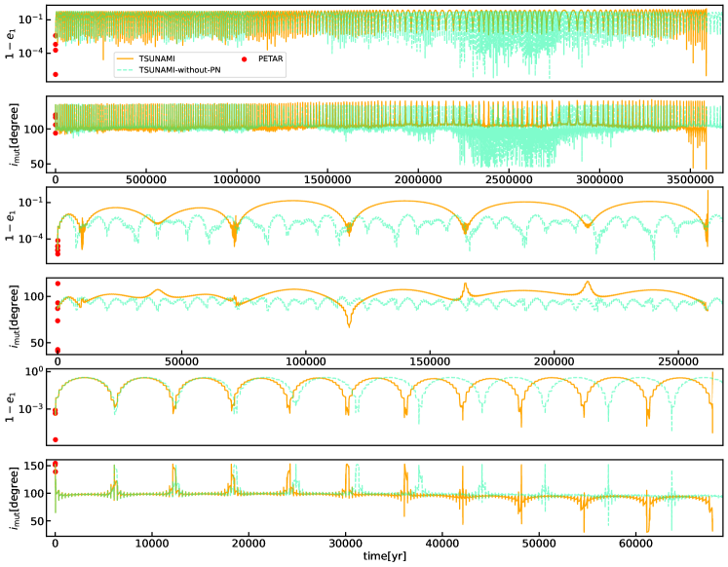Click the 10⁰ y-axis tick label

tap(33, 372)
